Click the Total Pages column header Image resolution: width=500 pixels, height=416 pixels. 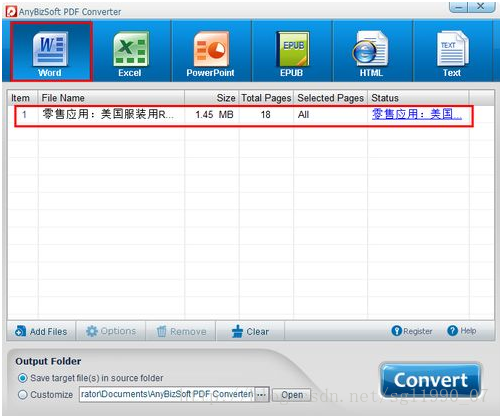click(266, 98)
